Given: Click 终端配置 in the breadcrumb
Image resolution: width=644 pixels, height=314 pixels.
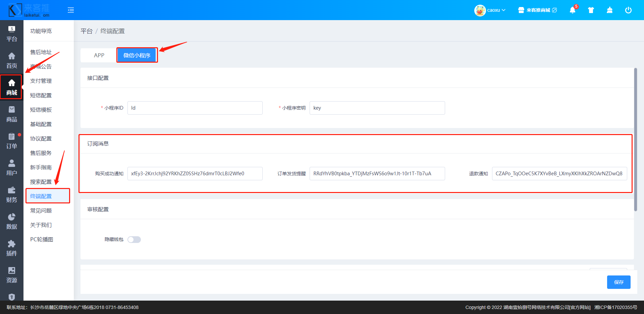Looking at the screenshot, I should pos(113,31).
